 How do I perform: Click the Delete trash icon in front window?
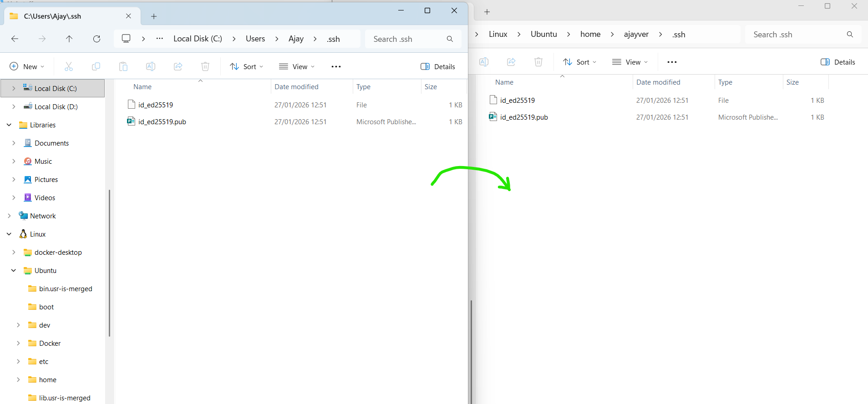(x=205, y=66)
